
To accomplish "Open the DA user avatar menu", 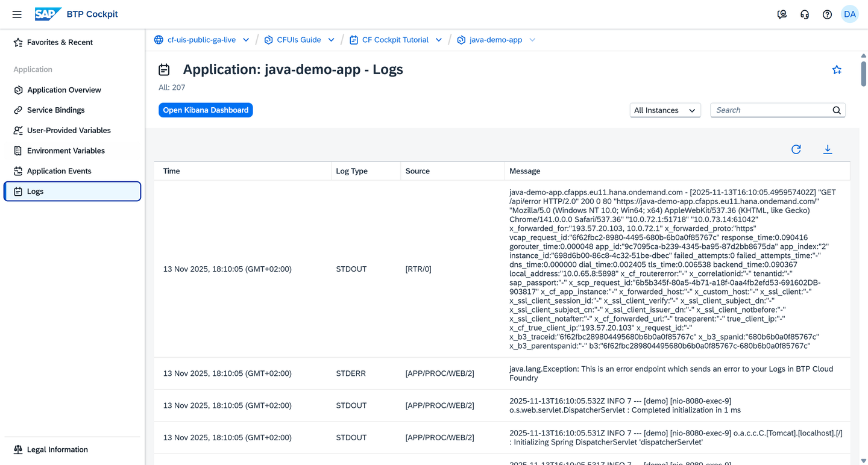I will tap(850, 14).
